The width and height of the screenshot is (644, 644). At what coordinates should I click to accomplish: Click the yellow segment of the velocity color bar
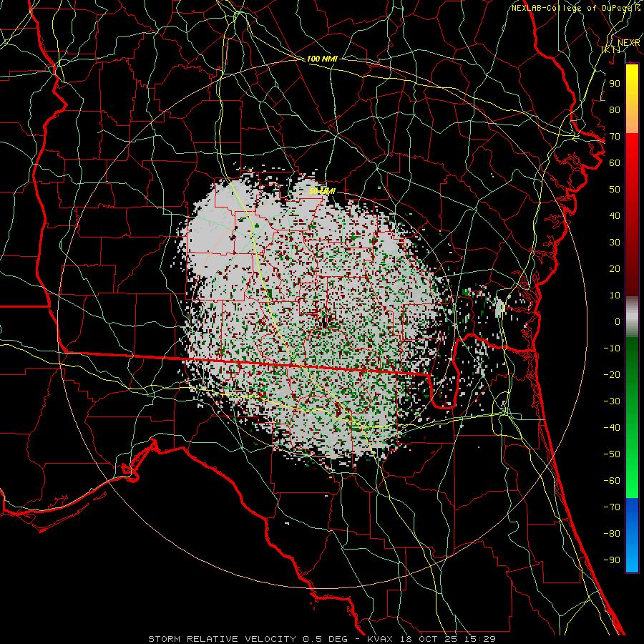(632, 82)
